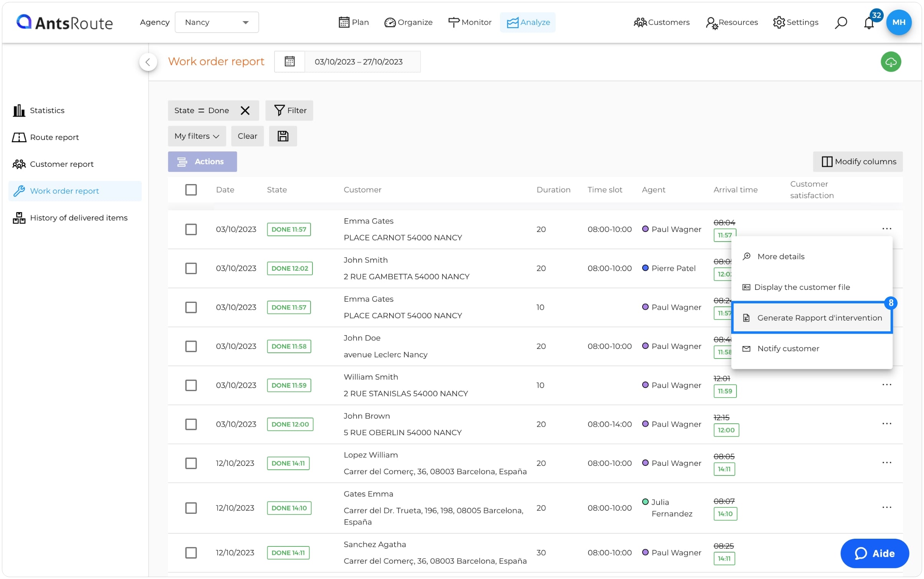Click the green cloud download icon
This screenshot has width=924, height=579.
pyautogui.click(x=890, y=62)
